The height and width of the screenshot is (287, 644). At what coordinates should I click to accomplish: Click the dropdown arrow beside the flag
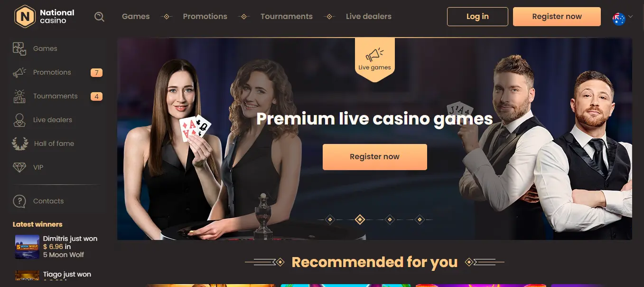pos(630,16)
